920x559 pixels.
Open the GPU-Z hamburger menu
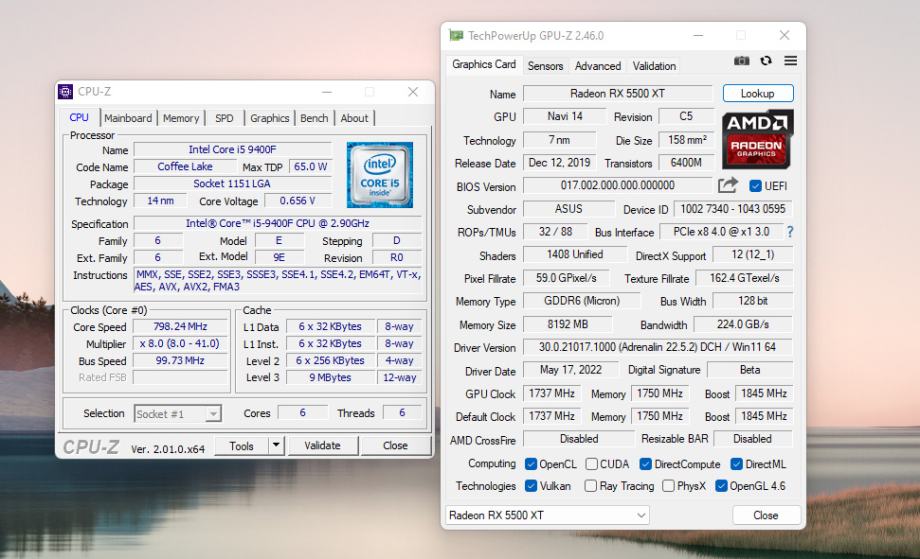point(790,62)
